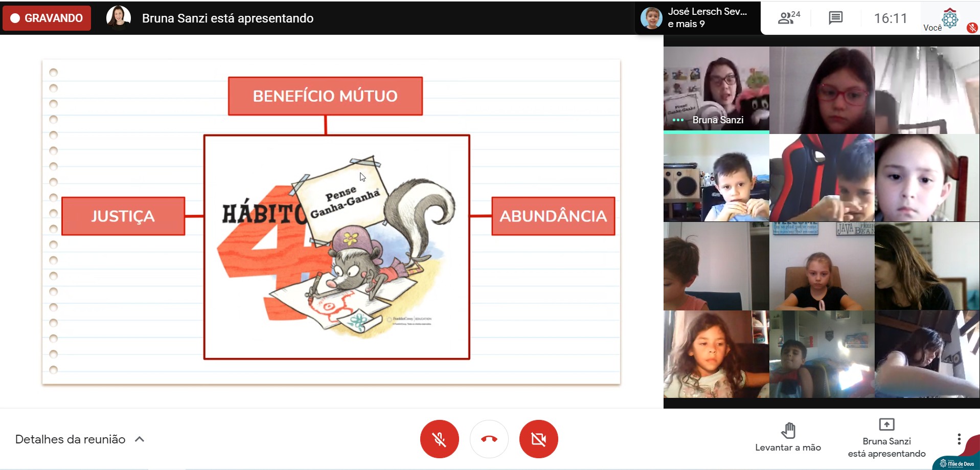980x470 pixels.
Task: Click the red hang up call button
Action: point(489,439)
